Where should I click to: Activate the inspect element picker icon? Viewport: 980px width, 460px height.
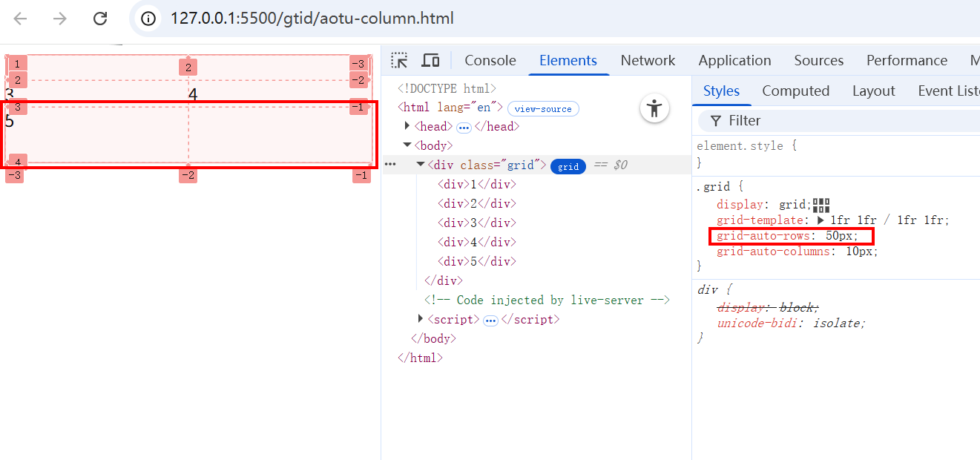point(400,60)
